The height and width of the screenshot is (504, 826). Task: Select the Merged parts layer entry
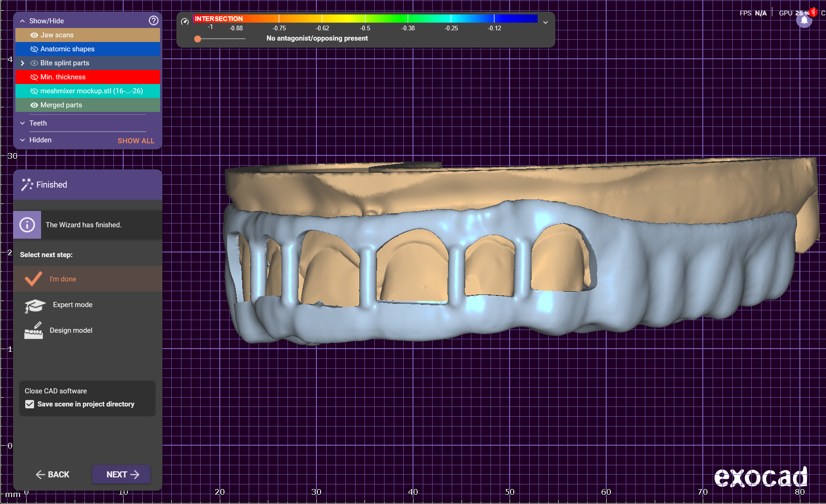[x=61, y=105]
